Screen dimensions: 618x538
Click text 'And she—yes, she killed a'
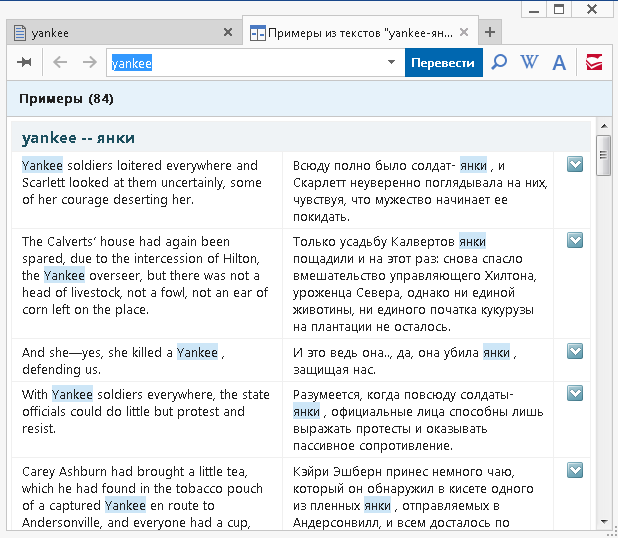pyautogui.click(x=97, y=352)
